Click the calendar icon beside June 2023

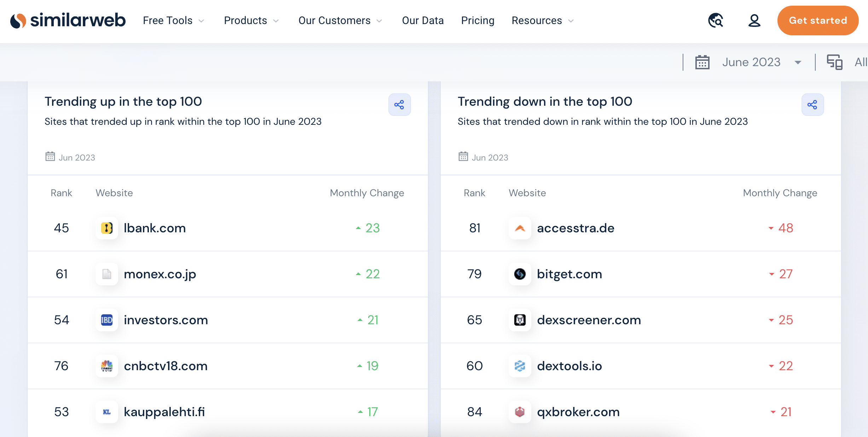(x=702, y=62)
